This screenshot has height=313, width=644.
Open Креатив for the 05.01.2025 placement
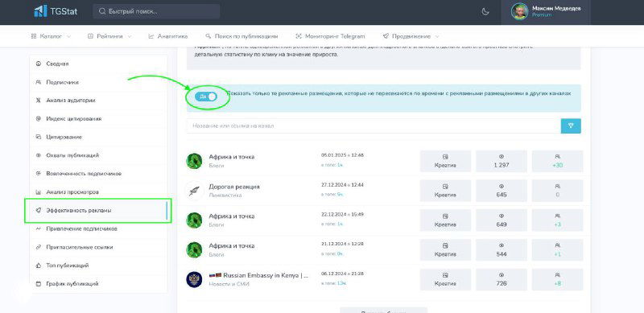[445, 161]
